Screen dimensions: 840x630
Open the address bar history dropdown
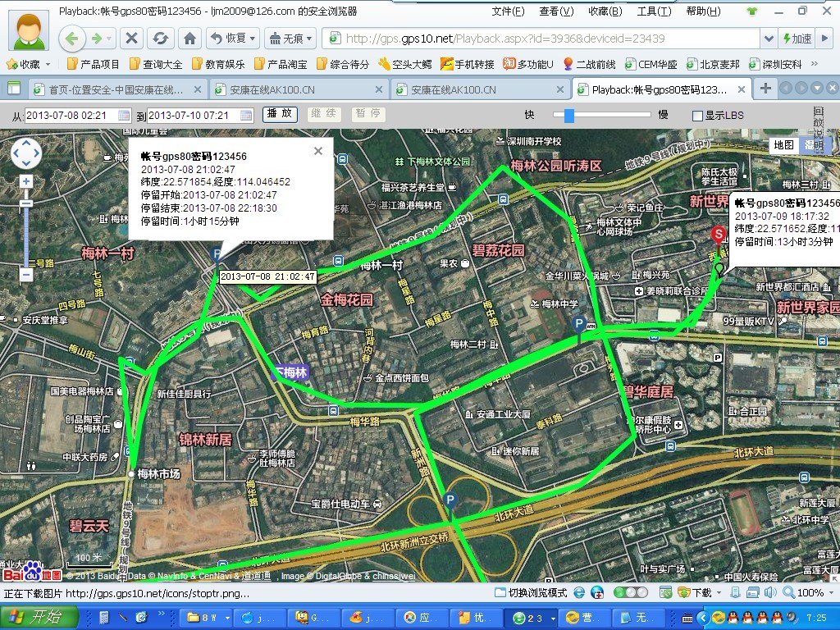(x=768, y=39)
